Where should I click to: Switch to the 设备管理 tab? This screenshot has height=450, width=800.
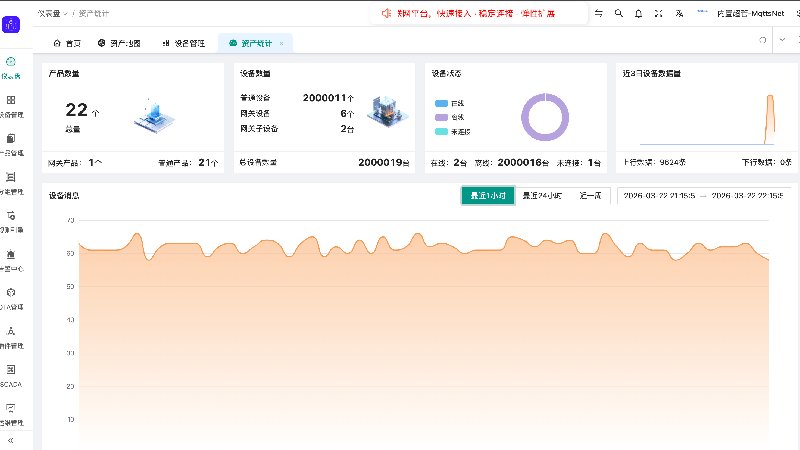pos(184,43)
